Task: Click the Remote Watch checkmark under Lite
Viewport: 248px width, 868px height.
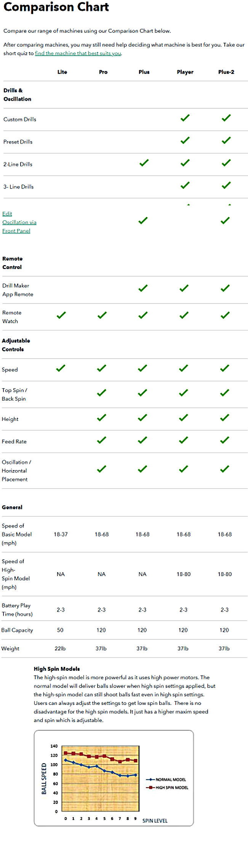Action: pyautogui.click(x=61, y=315)
